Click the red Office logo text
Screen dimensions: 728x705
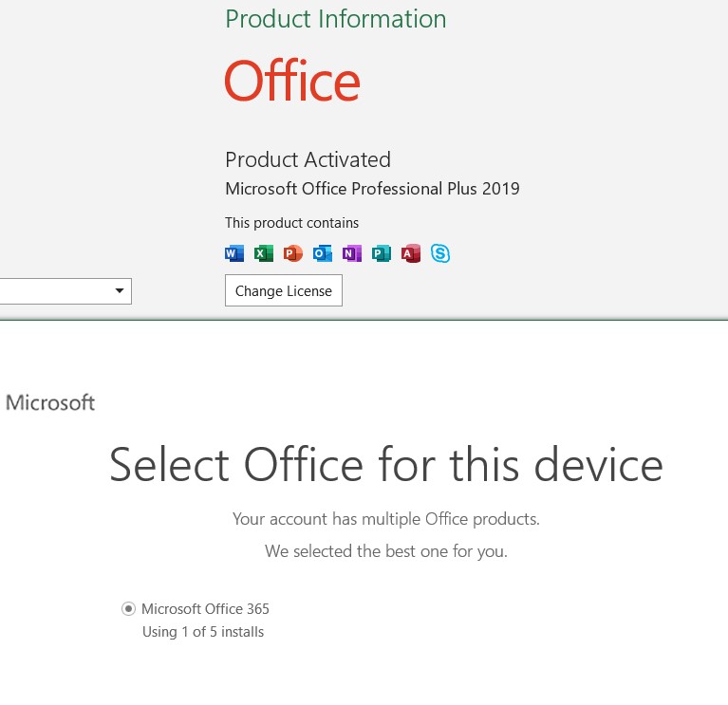coord(292,81)
